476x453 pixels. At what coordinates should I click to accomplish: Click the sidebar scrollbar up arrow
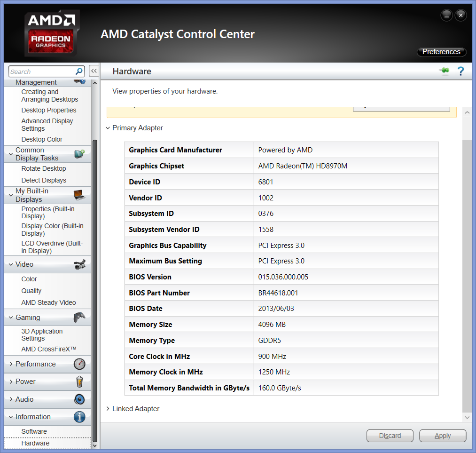coord(95,83)
